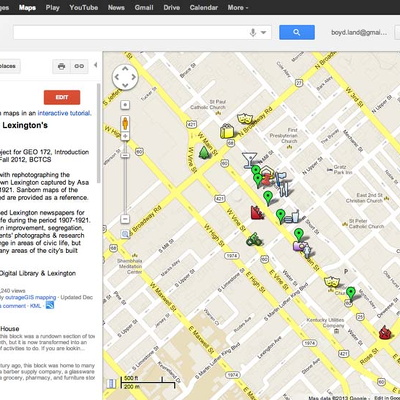
Task: Click the Gratz Park Inn label
Action: click(x=343, y=169)
